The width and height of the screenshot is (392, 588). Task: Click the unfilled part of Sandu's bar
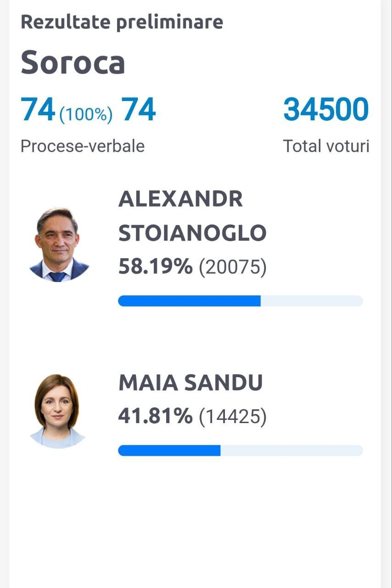292,451
